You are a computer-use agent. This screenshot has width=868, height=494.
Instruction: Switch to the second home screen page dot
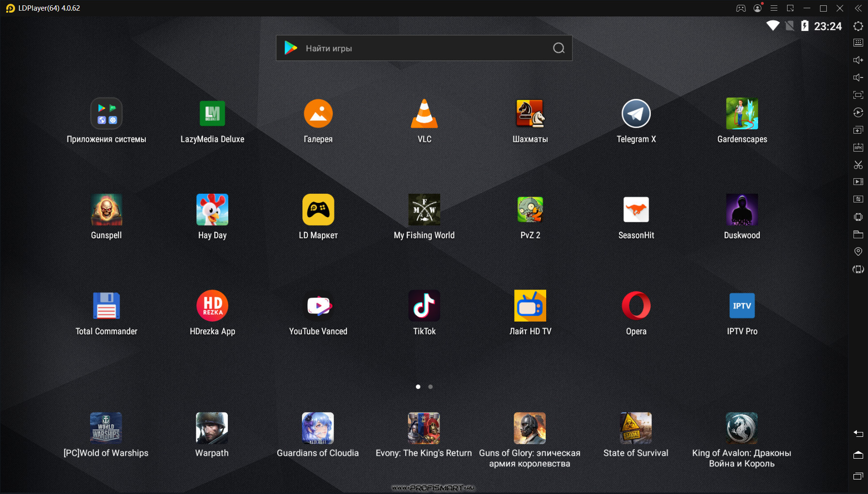click(x=430, y=386)
